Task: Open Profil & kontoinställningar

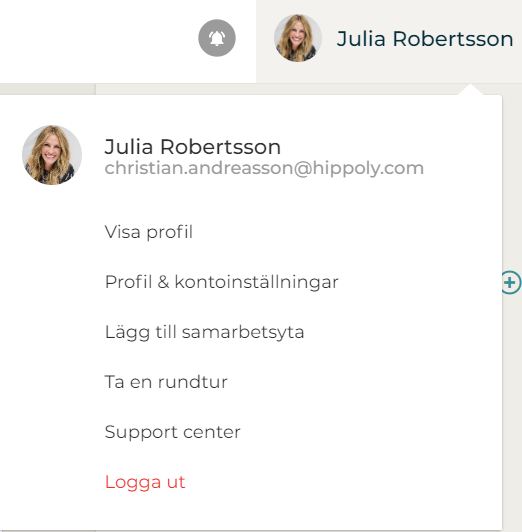Action: pyautogui.click(x=221, y=282)
